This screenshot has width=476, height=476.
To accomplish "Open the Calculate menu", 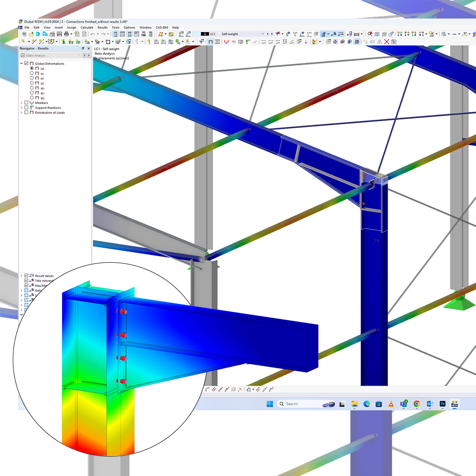I will coord(87,27).
